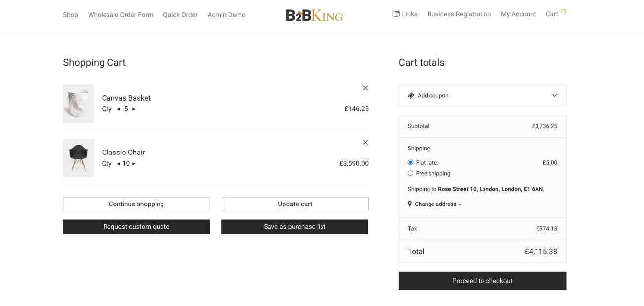This screenshot has width=644, height=306.
Task: Click the coupon tag icon
Action: point(411,95)
